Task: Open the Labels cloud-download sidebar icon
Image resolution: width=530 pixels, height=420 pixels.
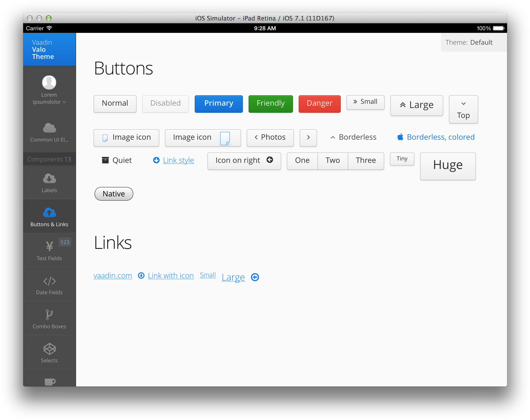Action: 49,179
